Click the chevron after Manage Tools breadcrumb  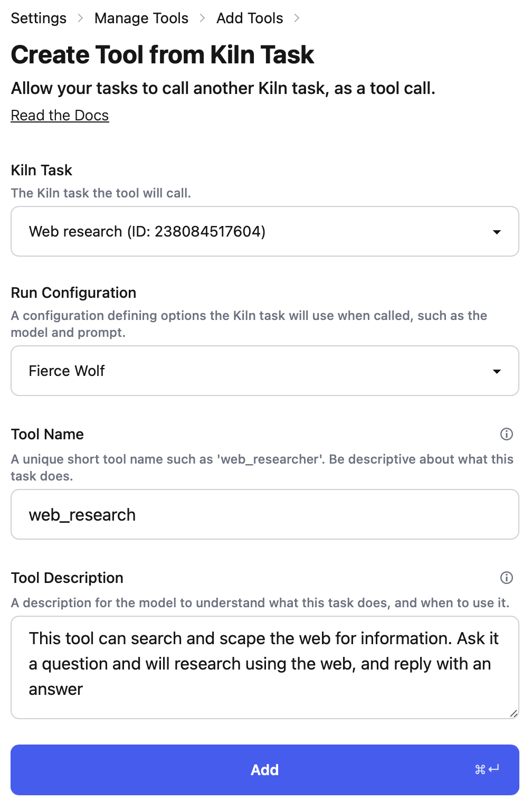(202, 18)
